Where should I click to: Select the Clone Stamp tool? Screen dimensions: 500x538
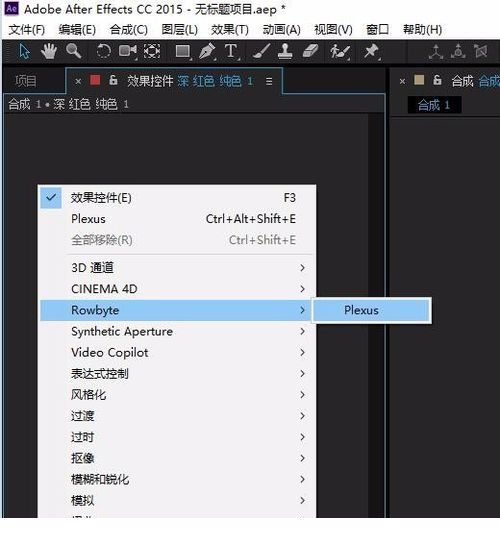[285, 51]
